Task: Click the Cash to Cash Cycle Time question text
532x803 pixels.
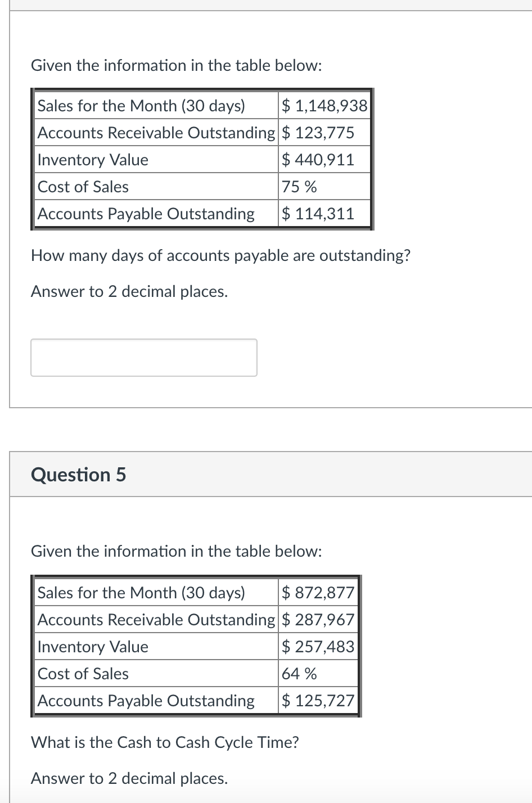Action: point(165,742)
